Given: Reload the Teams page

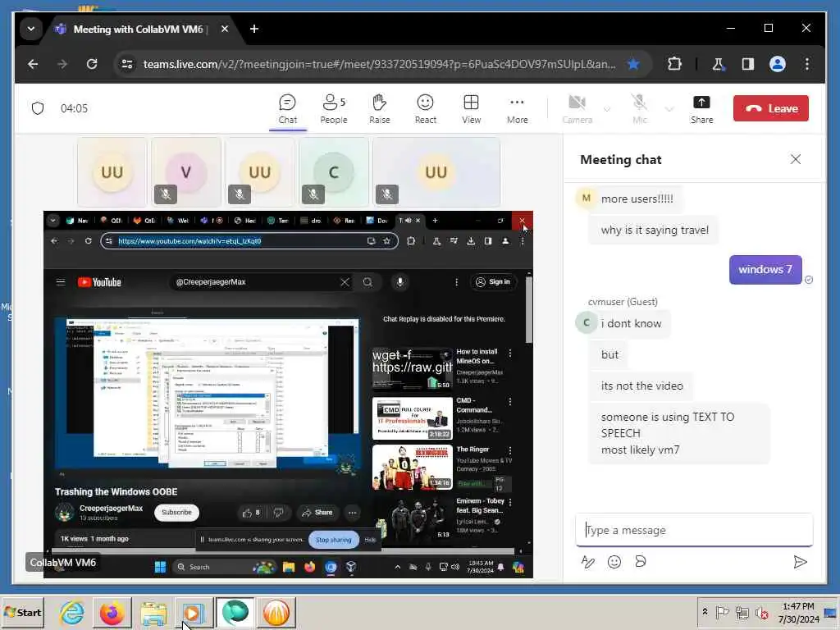Looking at the screenshot, I should click(x=92, y=64).
